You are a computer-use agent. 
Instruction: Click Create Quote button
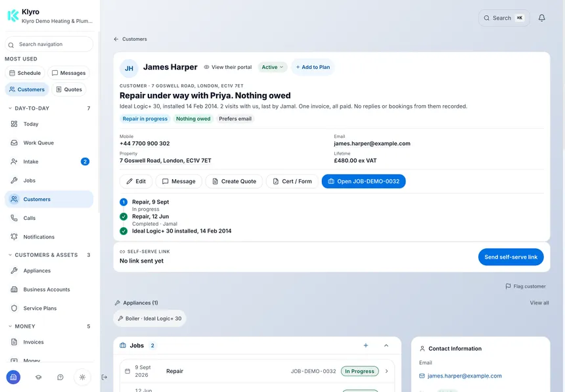coord(235,181)
